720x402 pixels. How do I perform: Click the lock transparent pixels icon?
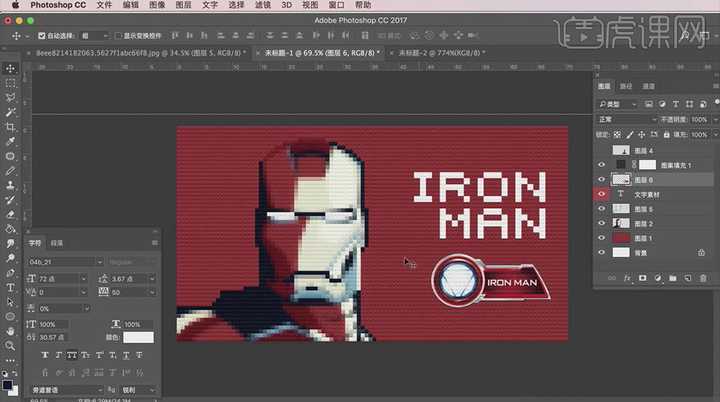[x=617, y=135]
